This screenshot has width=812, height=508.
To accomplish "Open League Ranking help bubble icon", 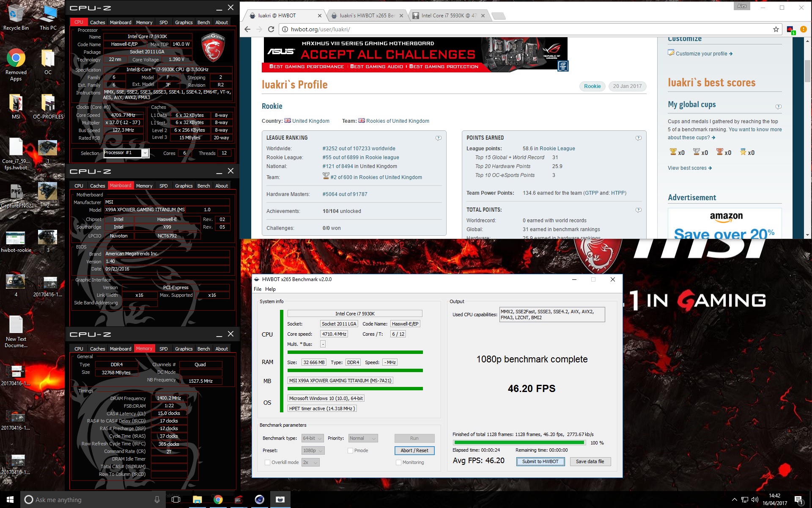I will pyautogui.click(x=439, y=138).
